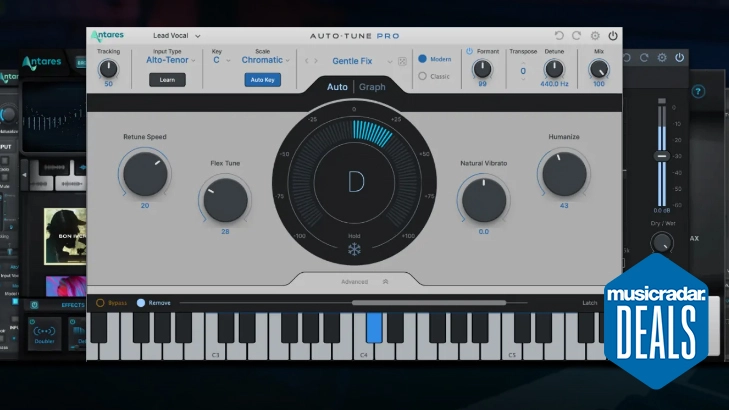729x410 pixels.
Task: Click power button in the background right window
Action: (x=679, y=58)
